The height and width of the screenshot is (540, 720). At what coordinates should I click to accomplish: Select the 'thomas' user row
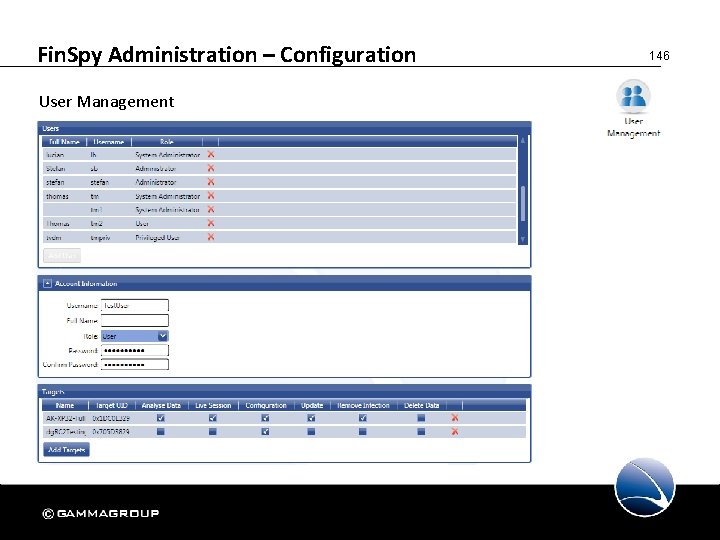(x=280, y=196)
